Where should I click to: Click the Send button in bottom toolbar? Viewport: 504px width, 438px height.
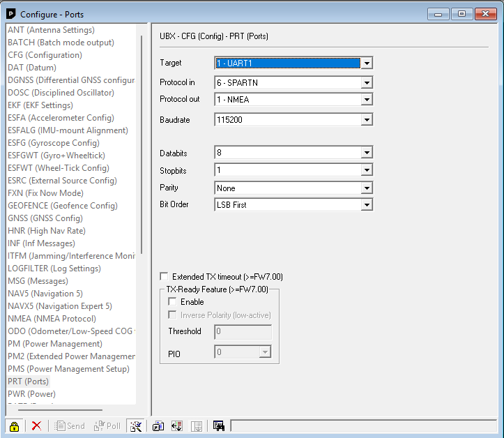tap(70, 426)
